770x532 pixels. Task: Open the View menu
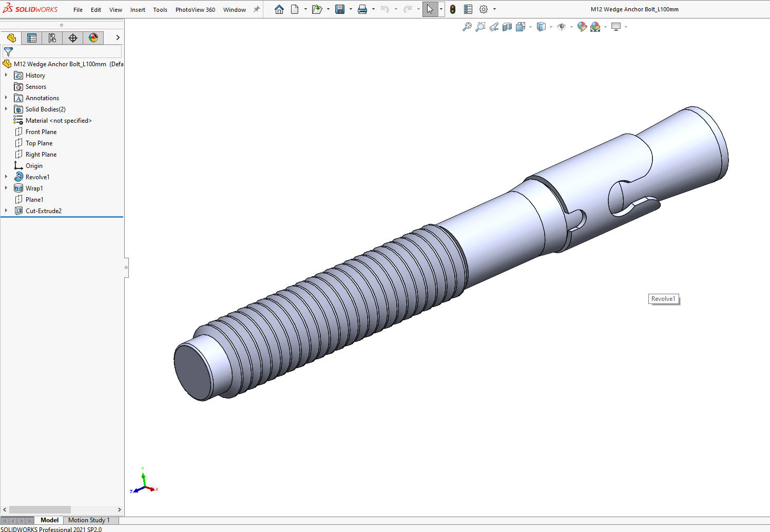[115, 10]
